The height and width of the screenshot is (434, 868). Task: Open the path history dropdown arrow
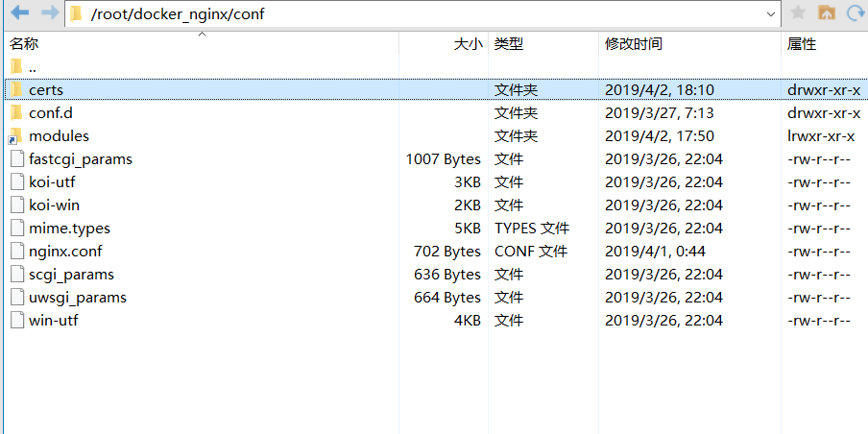[x=771, y=13]
